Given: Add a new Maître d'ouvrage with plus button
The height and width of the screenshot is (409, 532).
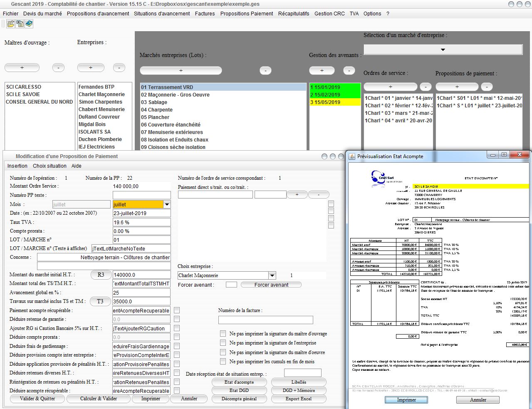Looking at the screenshot, I should tap(22, 67).
